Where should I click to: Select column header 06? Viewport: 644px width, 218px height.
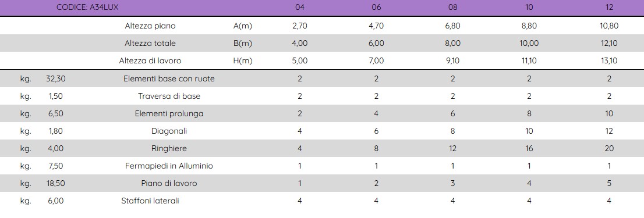pos(376,7)
